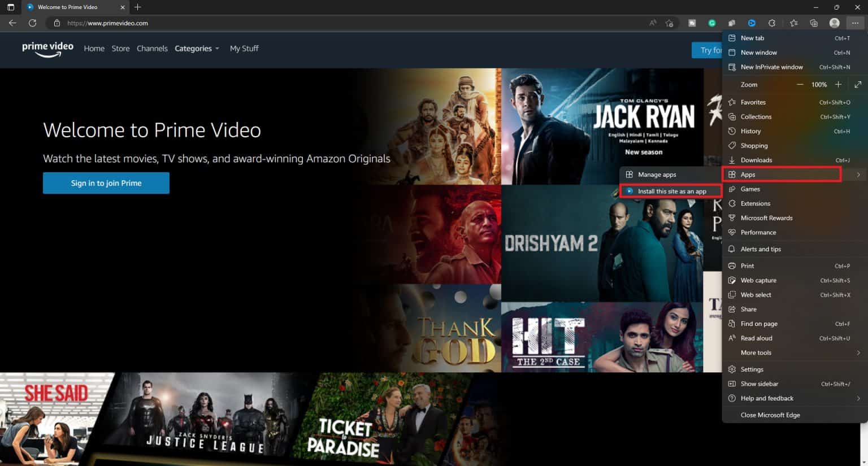
Task: Click the Prime Video logo
Action: (47, 50)
